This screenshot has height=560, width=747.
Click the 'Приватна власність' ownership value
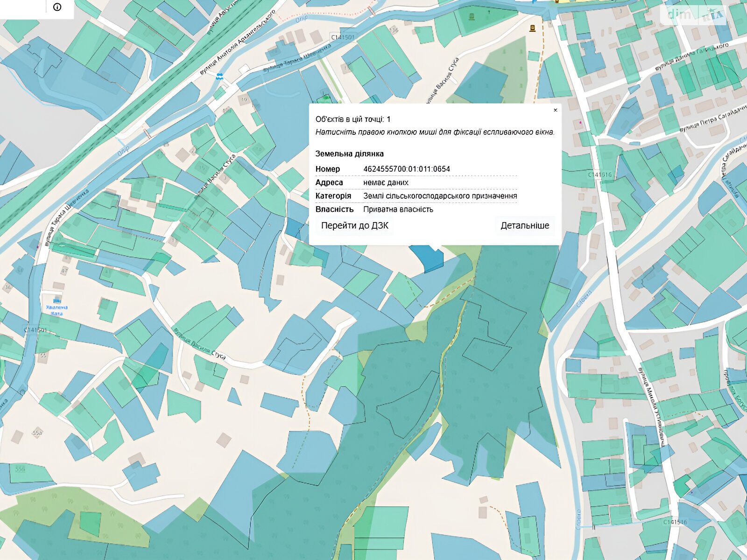pyautogui.click(x=398, y=210)
